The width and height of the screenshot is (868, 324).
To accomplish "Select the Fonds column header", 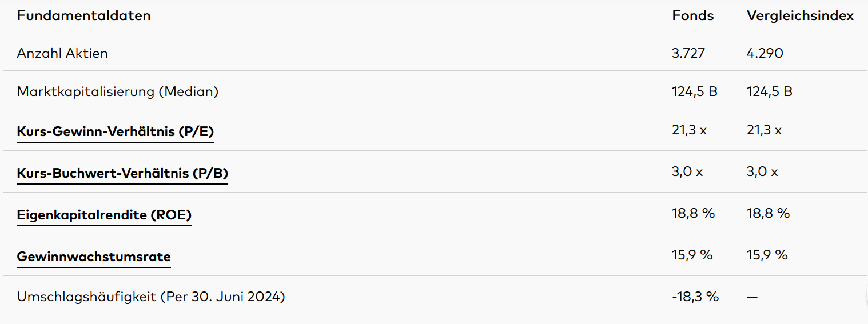I will (x=693, y=15).
